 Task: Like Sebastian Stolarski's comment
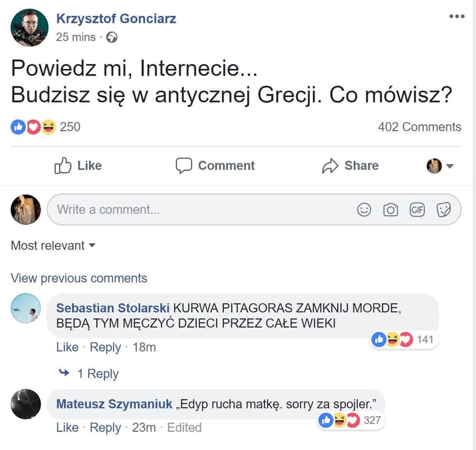(x=67, y=347)
